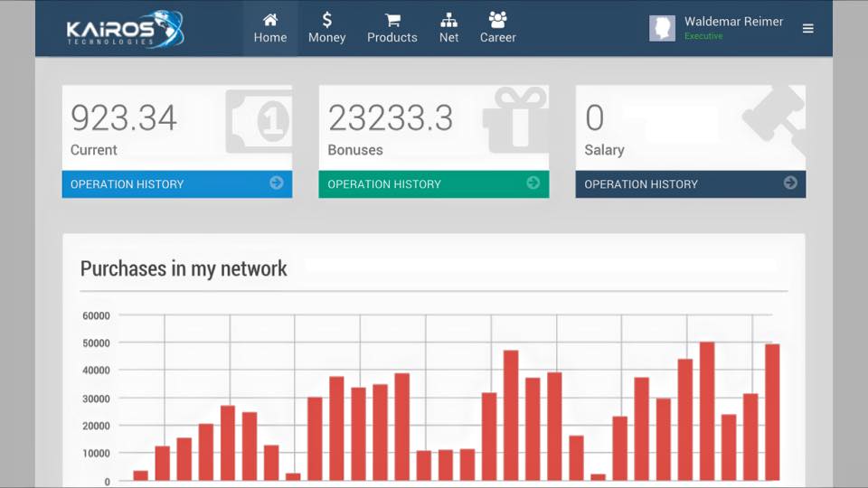Click the Waldemar Reimer username
Image resolution: width=868 pixels, height=488 pixels.
click(x=733, y=22)
